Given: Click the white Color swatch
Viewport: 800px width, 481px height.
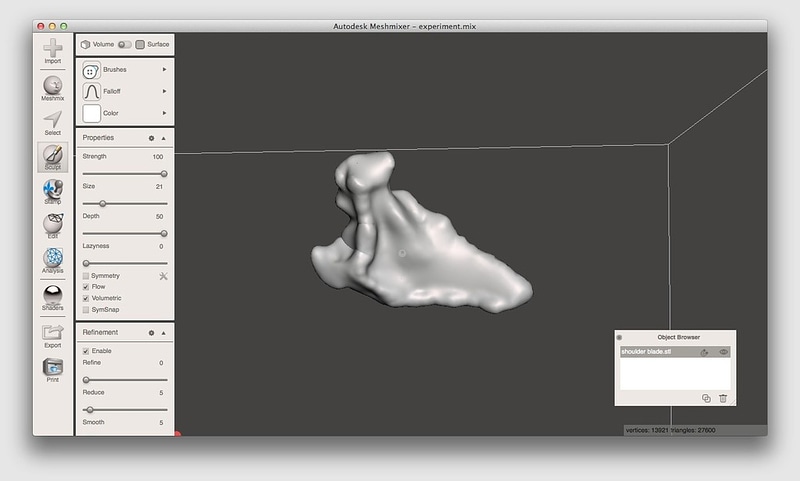Looking at the screenshot, I should tap(91, 113).
